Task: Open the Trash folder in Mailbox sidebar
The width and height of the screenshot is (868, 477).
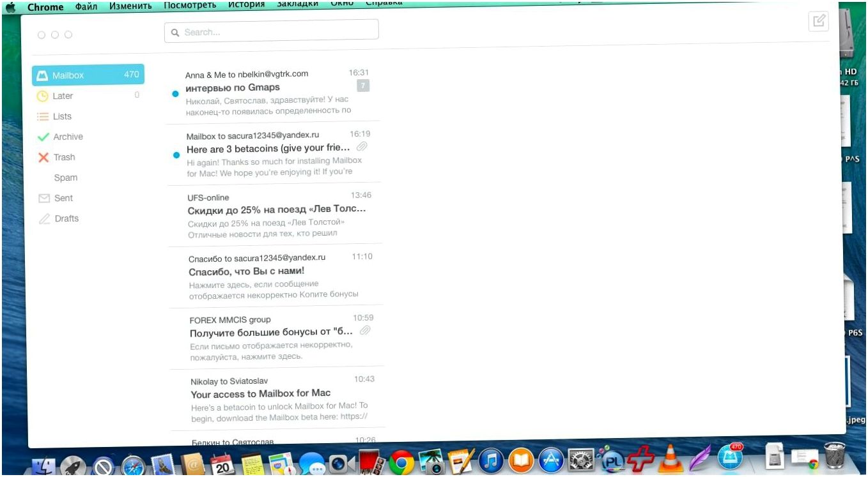Action: click(x=88, y=157)
